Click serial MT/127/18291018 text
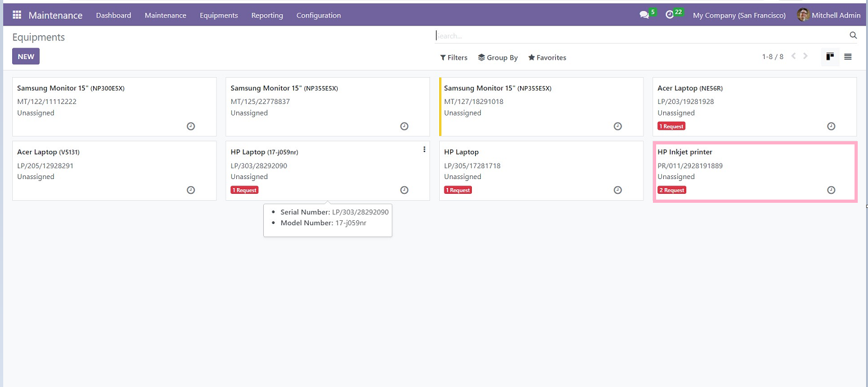This screenshot has height=387, width=868. tap(474, 101)
